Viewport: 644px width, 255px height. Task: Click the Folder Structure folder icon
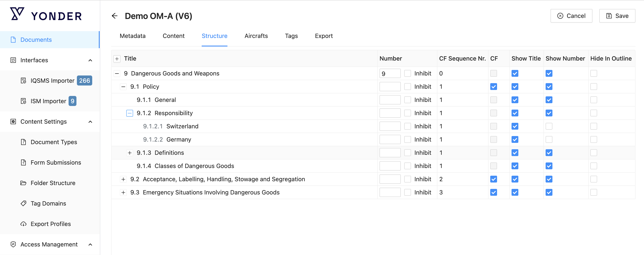(x=23, y=183)
